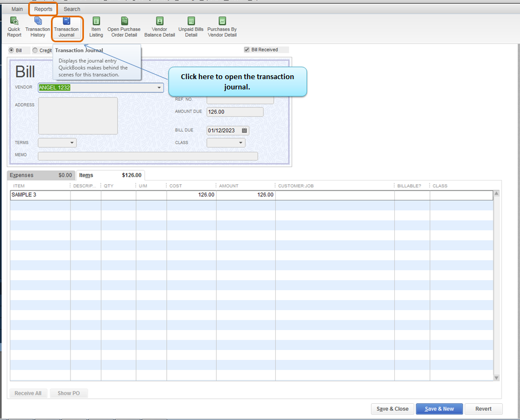
Task: Open Vendor Balance Detail report
Action: pyautogui.click(x=159, y=27)
